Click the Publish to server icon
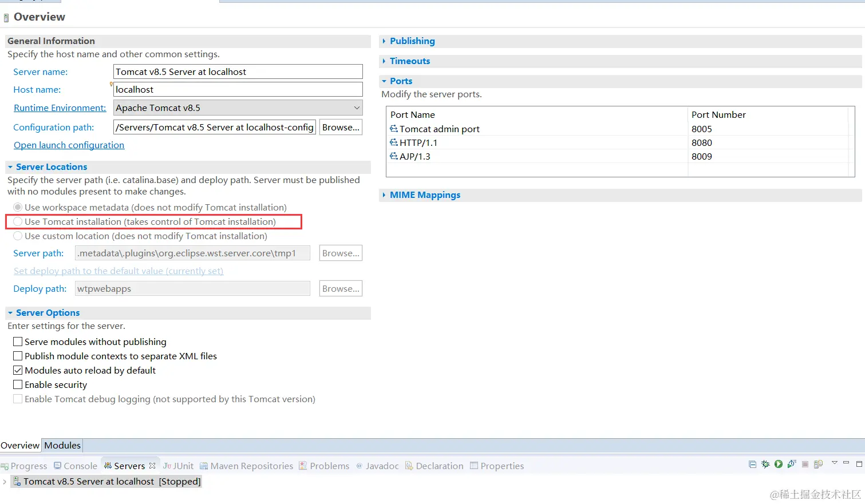 click(818, 464)
